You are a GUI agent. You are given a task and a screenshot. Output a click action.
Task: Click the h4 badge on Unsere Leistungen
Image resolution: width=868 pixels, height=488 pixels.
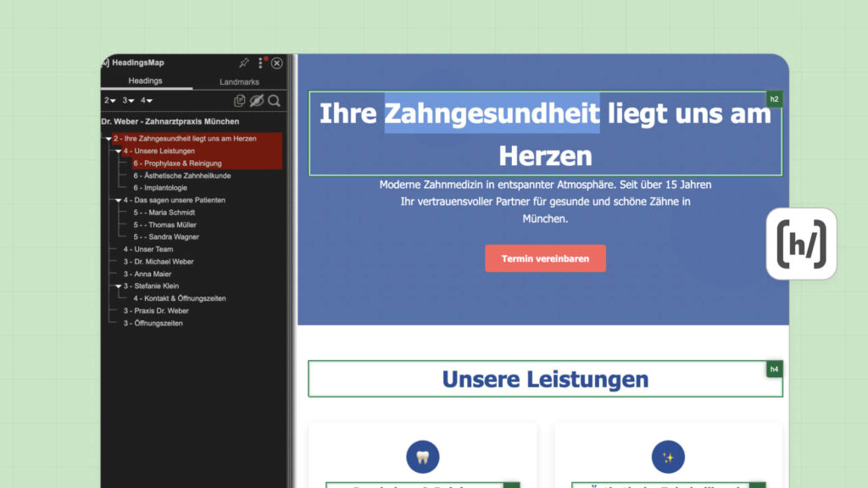coord(774,369)
